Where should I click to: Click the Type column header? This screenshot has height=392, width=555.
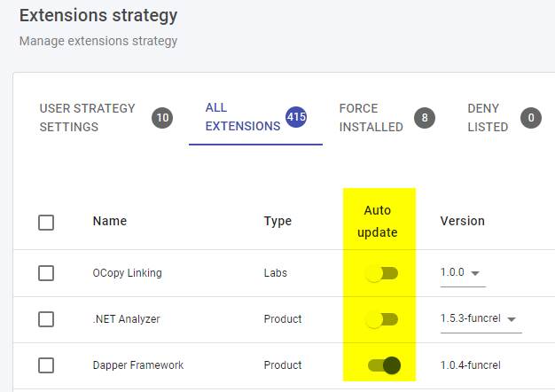click(x=277, y=221)
